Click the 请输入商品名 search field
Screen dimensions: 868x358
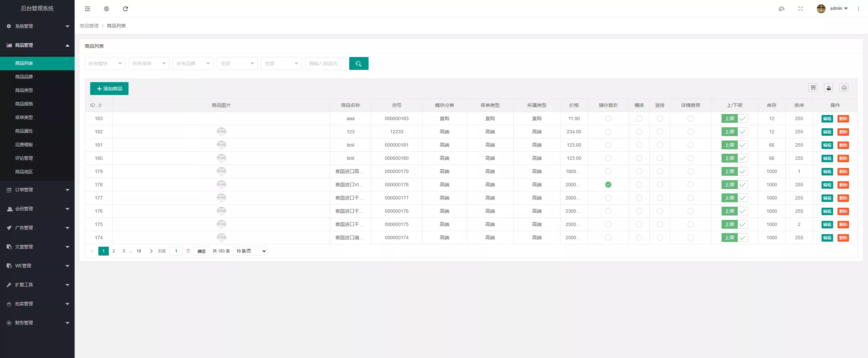coord(325,63)
